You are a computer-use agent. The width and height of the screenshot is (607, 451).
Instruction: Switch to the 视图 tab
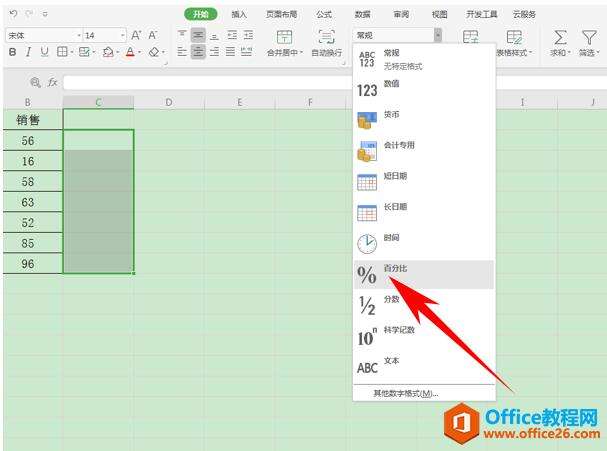click(x=439, y=14)
